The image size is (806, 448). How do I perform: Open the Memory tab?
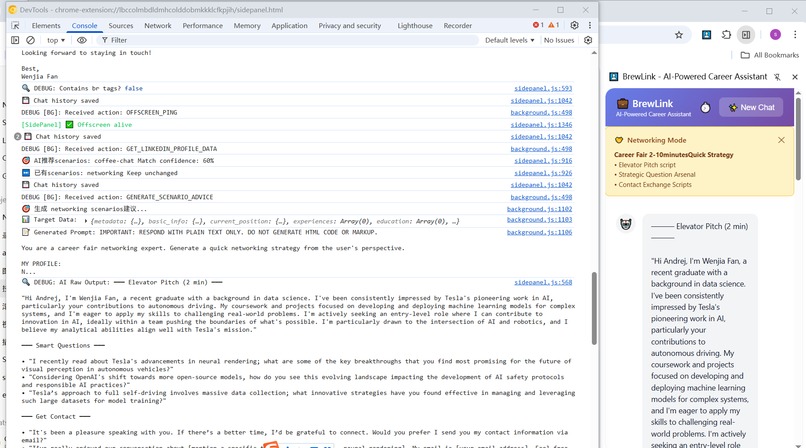point(247,25)
